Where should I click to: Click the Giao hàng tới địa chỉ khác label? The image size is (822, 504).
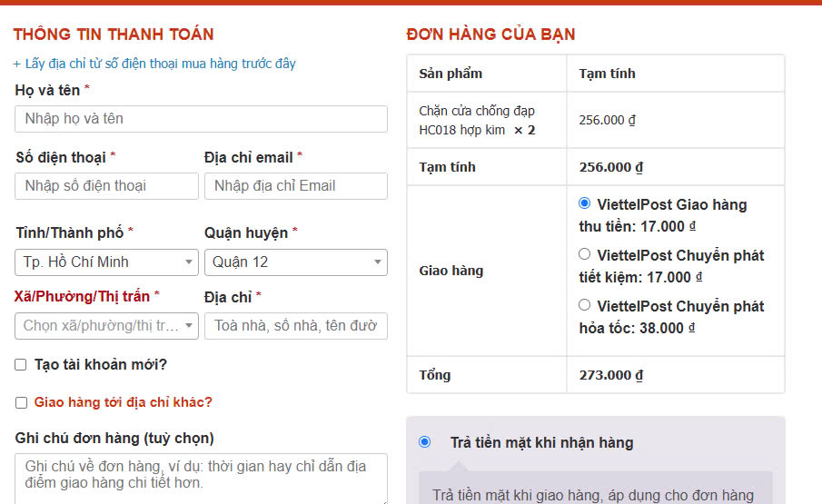point(123,402)
